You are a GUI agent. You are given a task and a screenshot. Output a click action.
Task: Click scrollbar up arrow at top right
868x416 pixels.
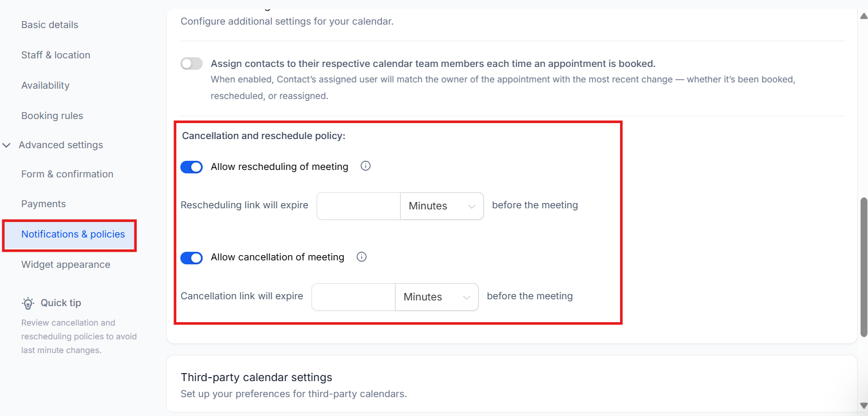863,16
